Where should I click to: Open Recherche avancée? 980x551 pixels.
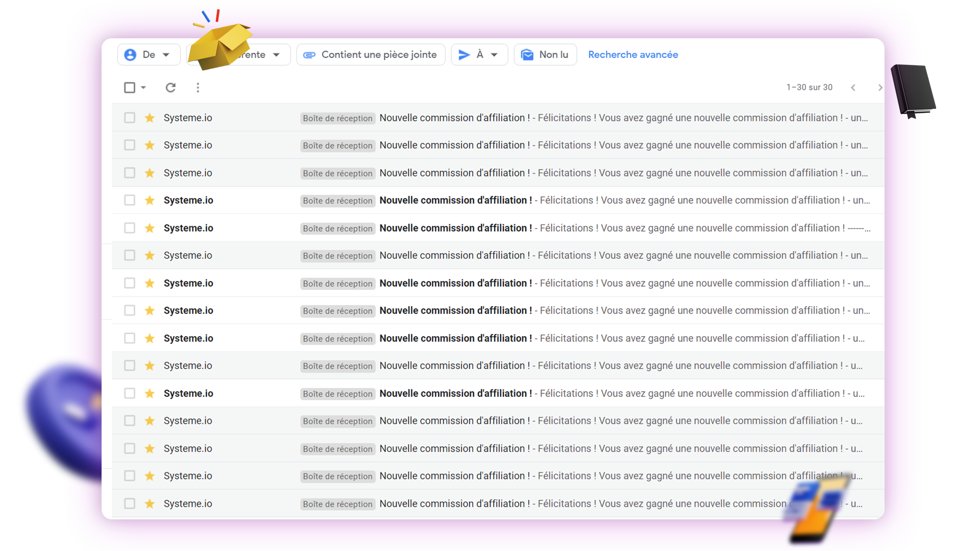point(633,55)
